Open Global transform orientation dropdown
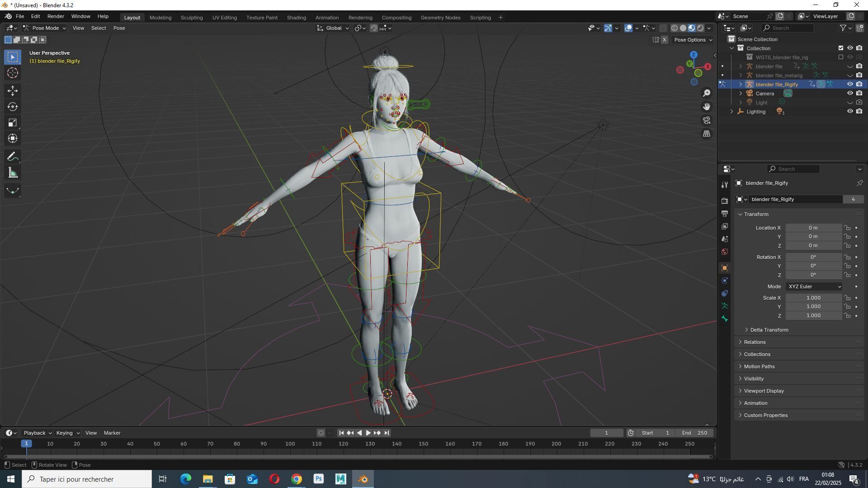868x488 pixels. click(333, 28)
